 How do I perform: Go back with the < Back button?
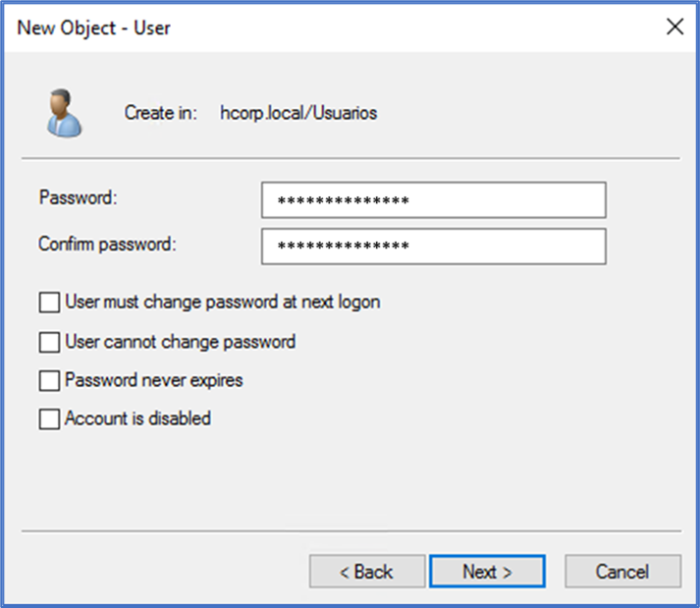pos(366,572)
